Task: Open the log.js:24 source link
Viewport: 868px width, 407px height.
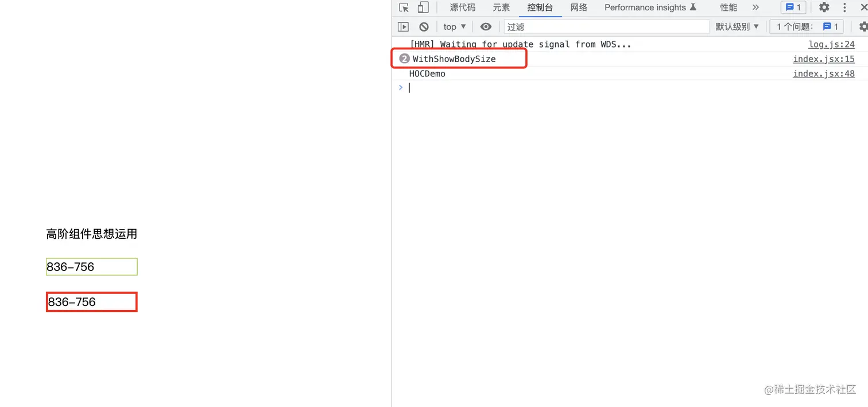Action: 832,44
